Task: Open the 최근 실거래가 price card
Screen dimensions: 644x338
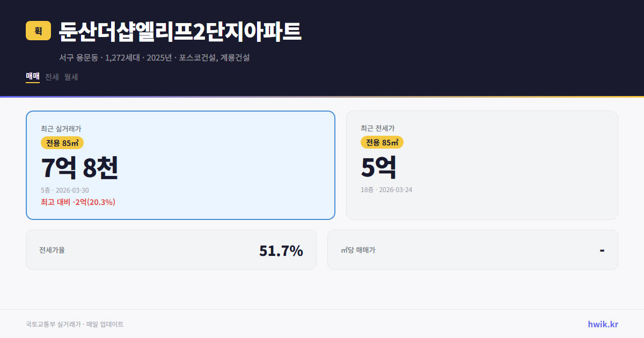Action: [x=180, y=165]
